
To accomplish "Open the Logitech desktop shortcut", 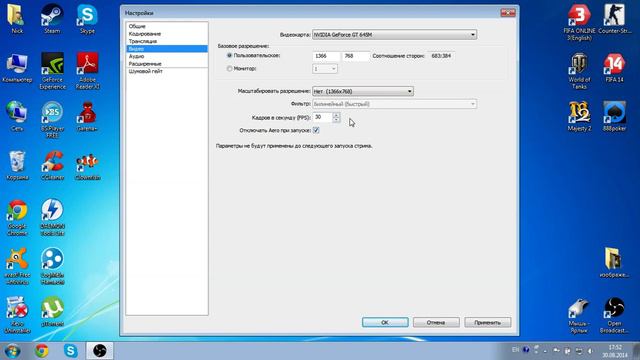I will tap(52, 266).
